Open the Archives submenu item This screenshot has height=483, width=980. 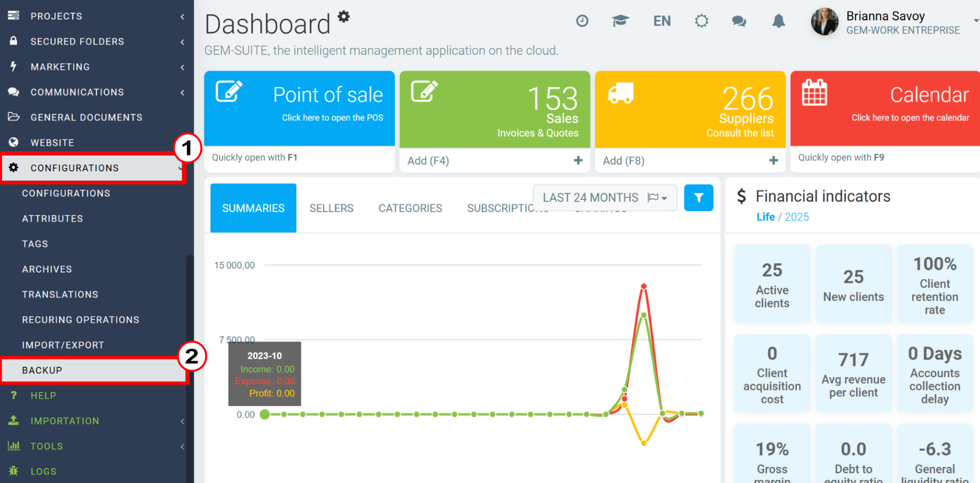tap(47, 269)
